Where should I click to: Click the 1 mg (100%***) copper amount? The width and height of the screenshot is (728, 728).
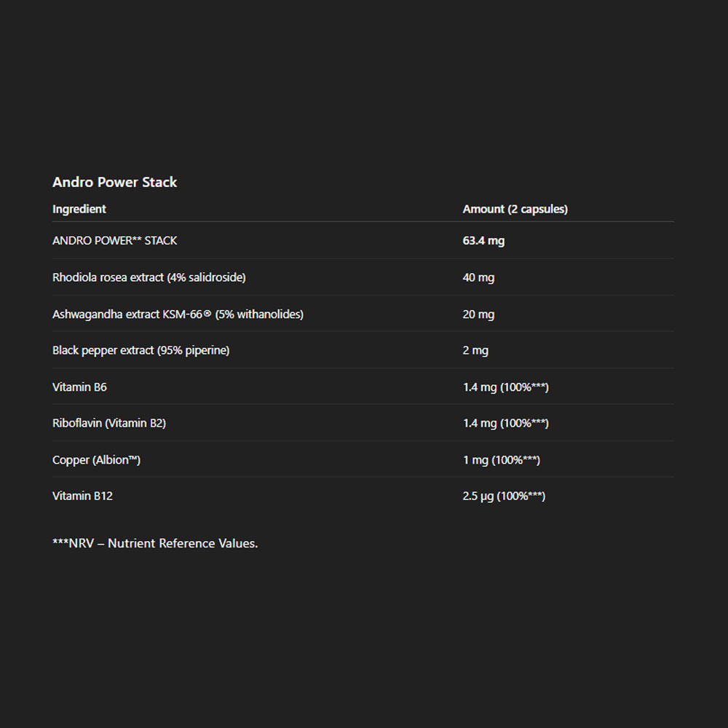click(501, 460)
